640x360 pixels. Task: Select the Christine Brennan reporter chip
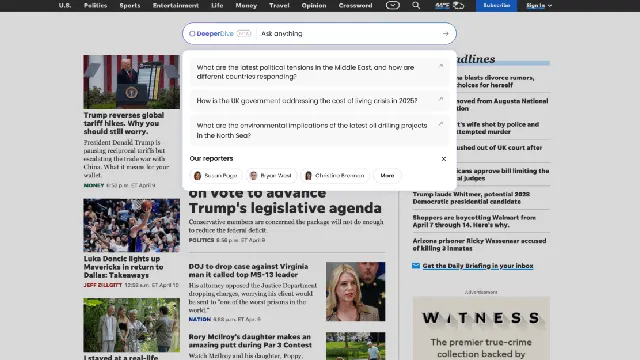point(335,176)
